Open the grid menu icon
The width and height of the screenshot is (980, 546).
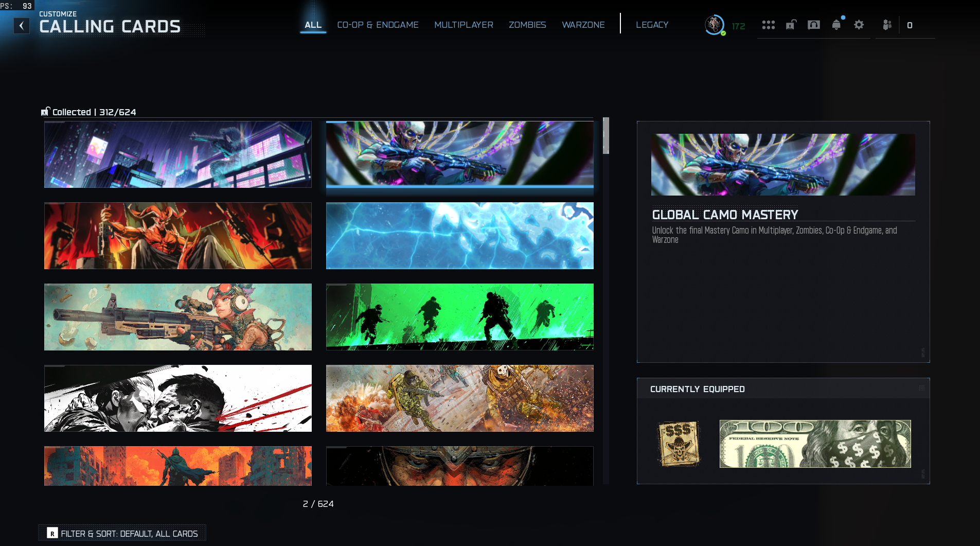(769, 25)
